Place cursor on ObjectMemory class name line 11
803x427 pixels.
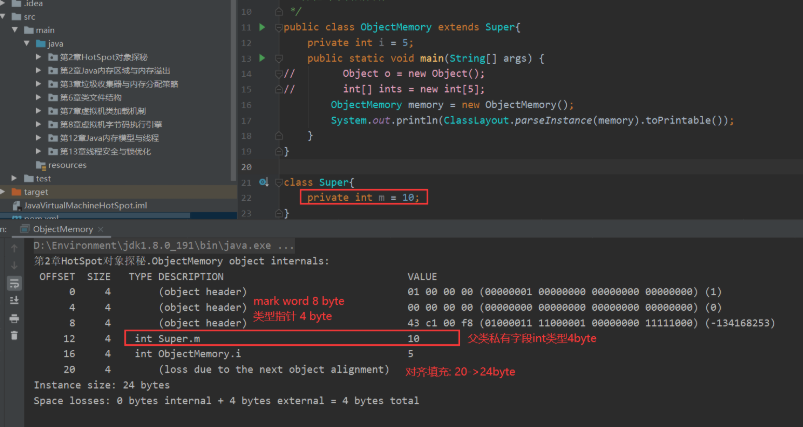(396, 27)
